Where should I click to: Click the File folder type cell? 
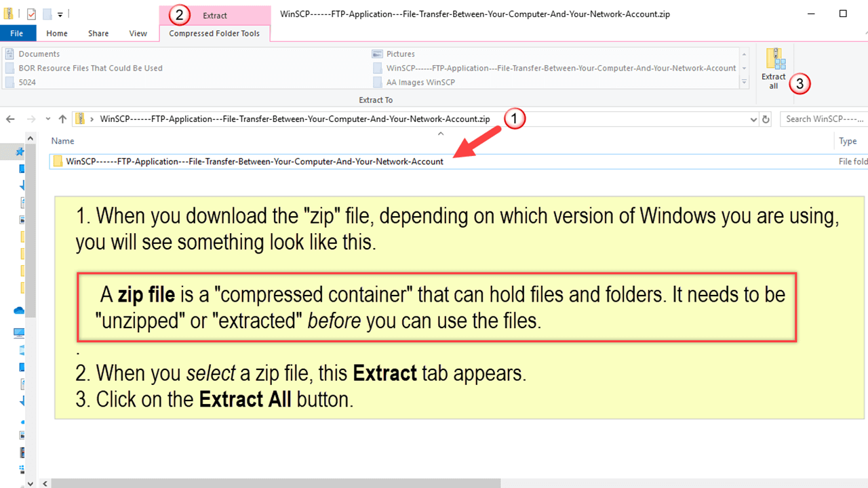point(853,161)
